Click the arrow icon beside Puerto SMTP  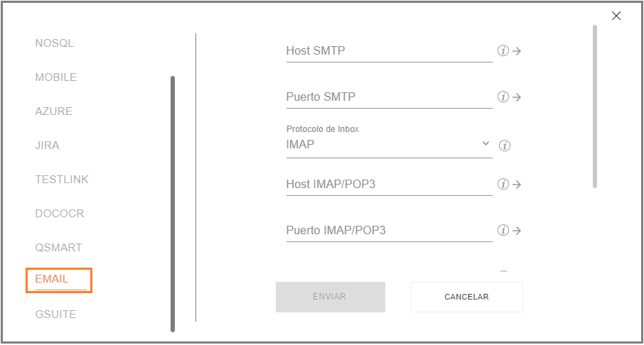coord(517,97)
